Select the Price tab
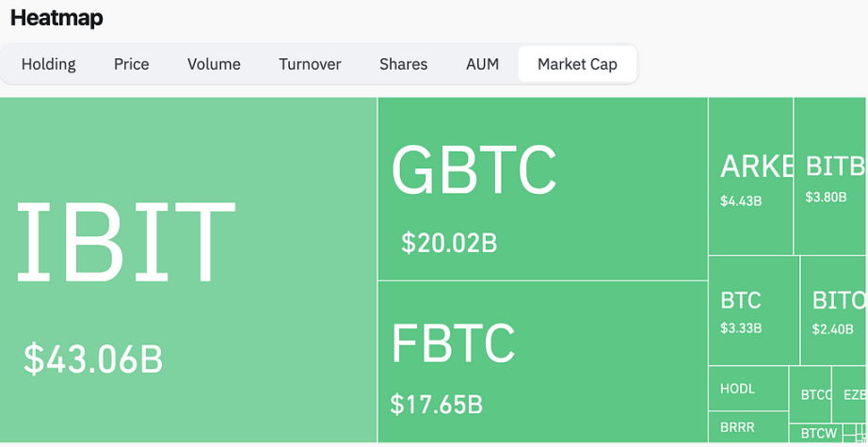This screenshot has width=868, height=447. point(131,64)
